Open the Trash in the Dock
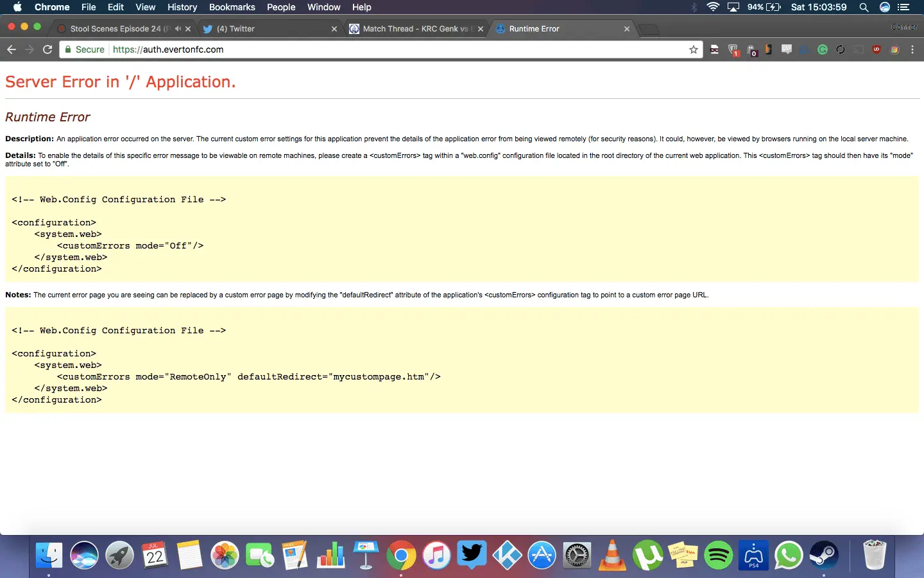The height and width of the screenshot is (578, 924). (874, 556)
